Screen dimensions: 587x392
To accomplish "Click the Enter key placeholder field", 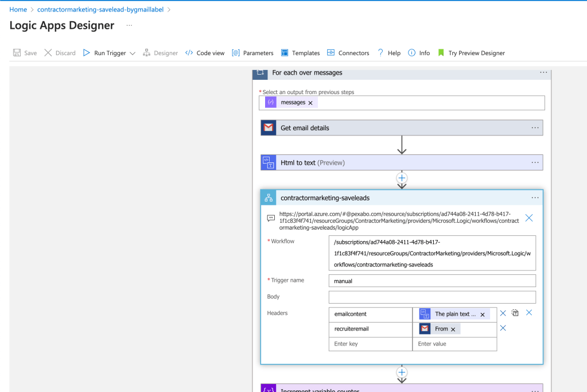I will 371,344.
